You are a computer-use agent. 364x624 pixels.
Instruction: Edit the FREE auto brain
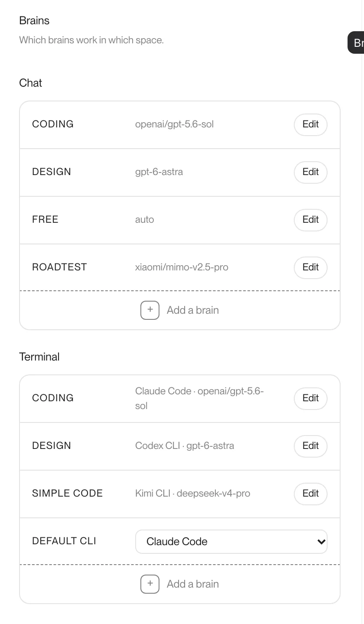pos(311,220)
